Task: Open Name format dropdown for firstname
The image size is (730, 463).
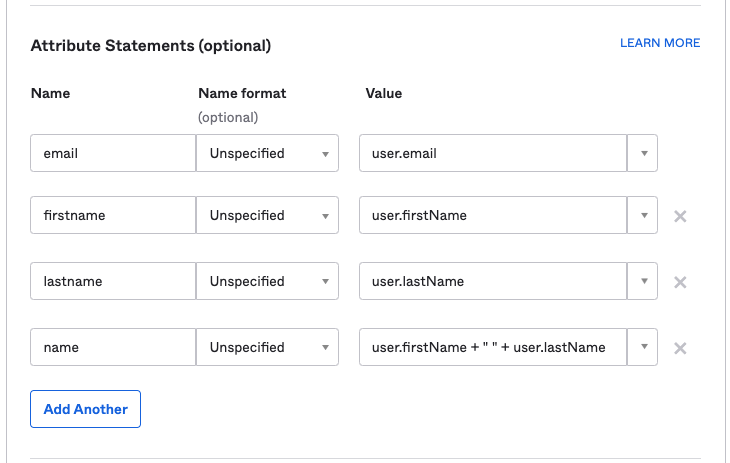Action: pos(267,216)
